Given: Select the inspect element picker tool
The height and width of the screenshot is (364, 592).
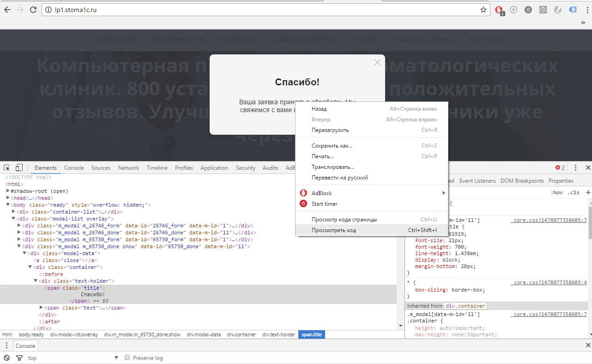Looking at the screenshot, I should pyautogui.click(x=6, y=167).
